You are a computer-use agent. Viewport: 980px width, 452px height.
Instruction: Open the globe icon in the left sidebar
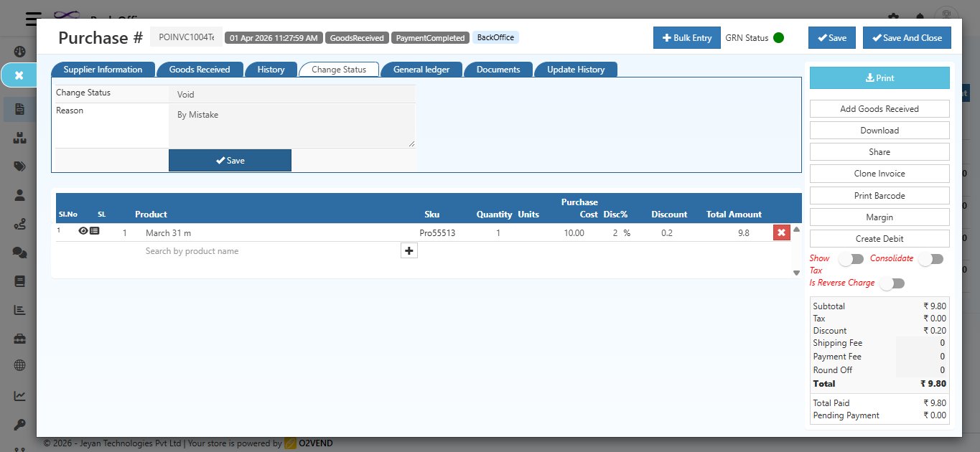[x=19, y=365]
